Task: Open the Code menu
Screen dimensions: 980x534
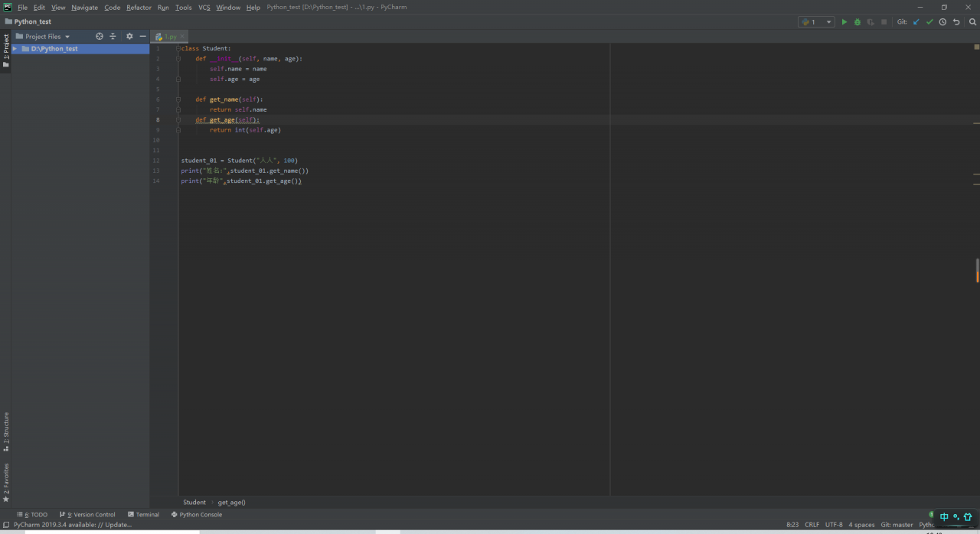Action: pos(113,7)
